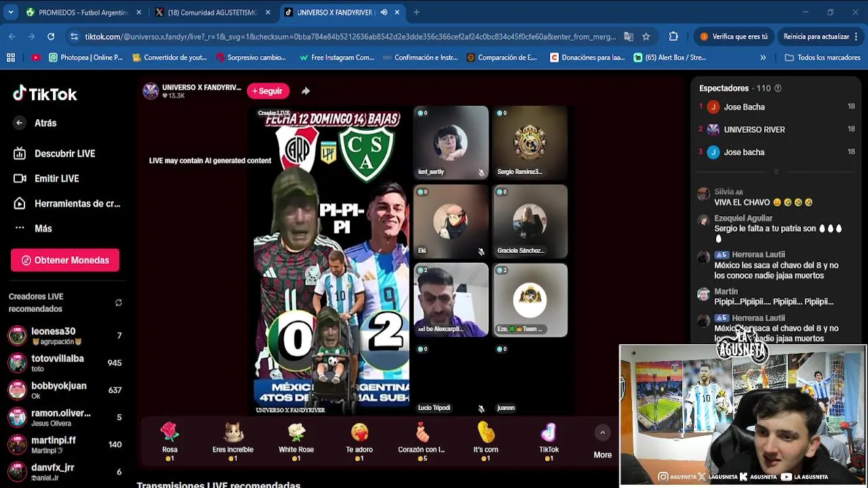Open Herramientas de creador menu item
868x488 pixels.
pyautogui.click(x=66, y=203)
